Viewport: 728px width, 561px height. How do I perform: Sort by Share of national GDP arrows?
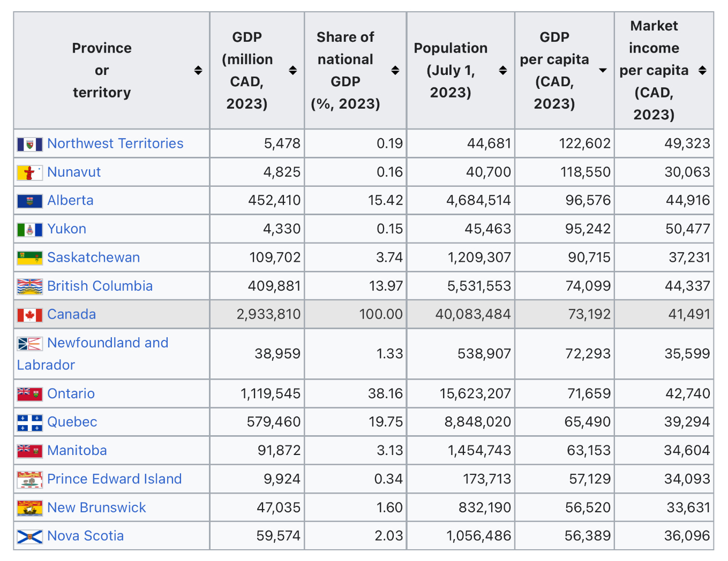point(395,70)
